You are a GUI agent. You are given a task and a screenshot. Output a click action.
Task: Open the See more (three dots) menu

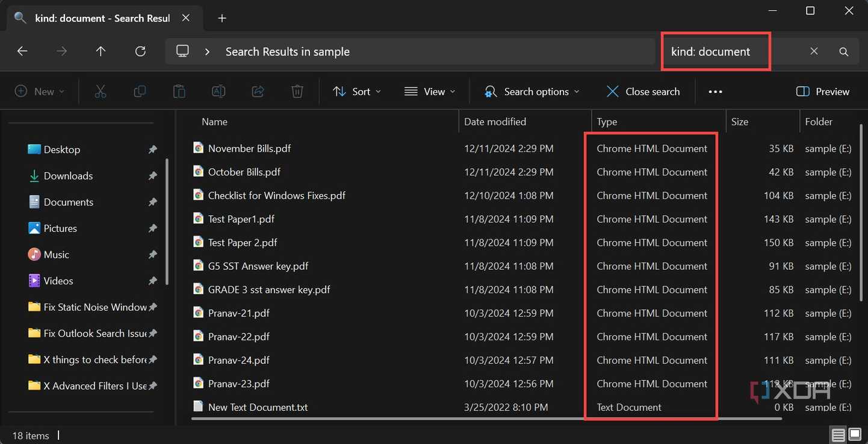[715, 92]
